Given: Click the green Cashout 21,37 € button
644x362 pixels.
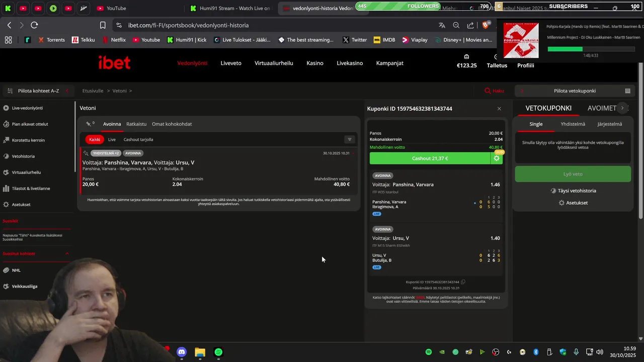Looking at the screenshot, I should 430,158.
